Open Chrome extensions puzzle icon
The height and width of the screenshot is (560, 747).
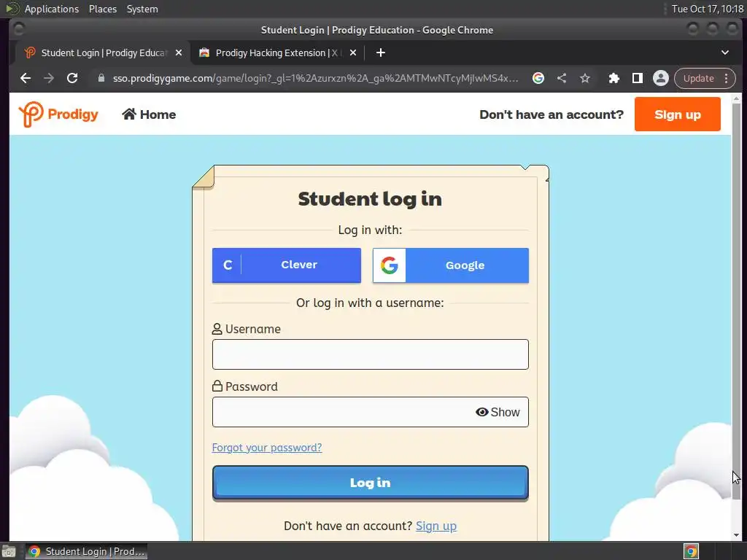[x=614, y=78]
